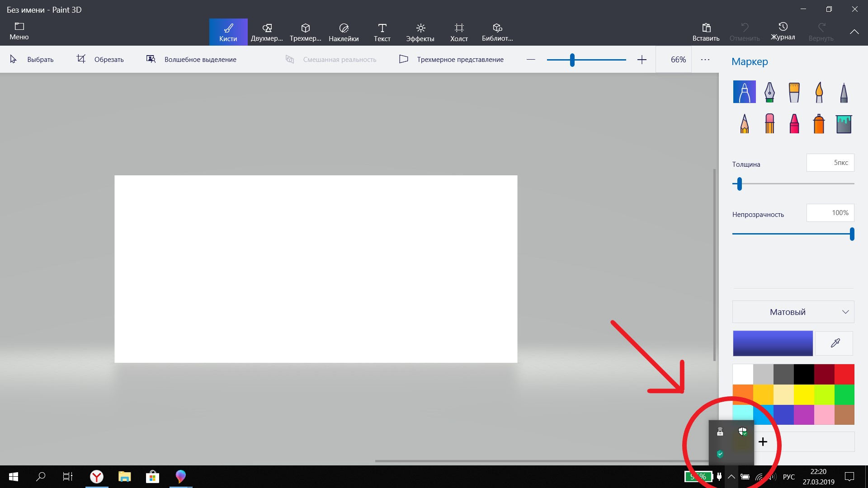
Task: Select the orange Spray can tool
Action: 819,123
